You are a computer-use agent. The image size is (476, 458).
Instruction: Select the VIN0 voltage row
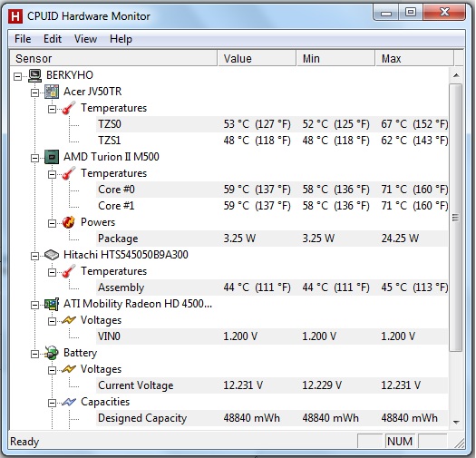coord(272,336)
